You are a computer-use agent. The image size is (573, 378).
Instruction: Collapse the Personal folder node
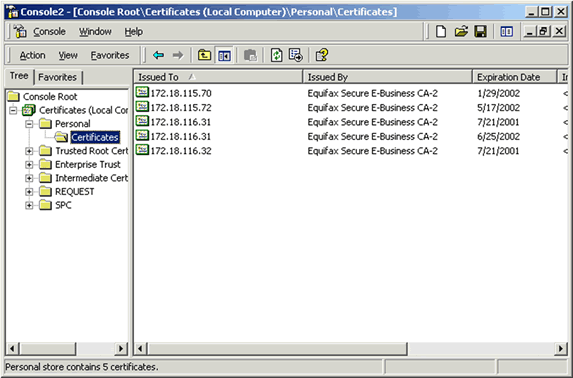(29, 124)
